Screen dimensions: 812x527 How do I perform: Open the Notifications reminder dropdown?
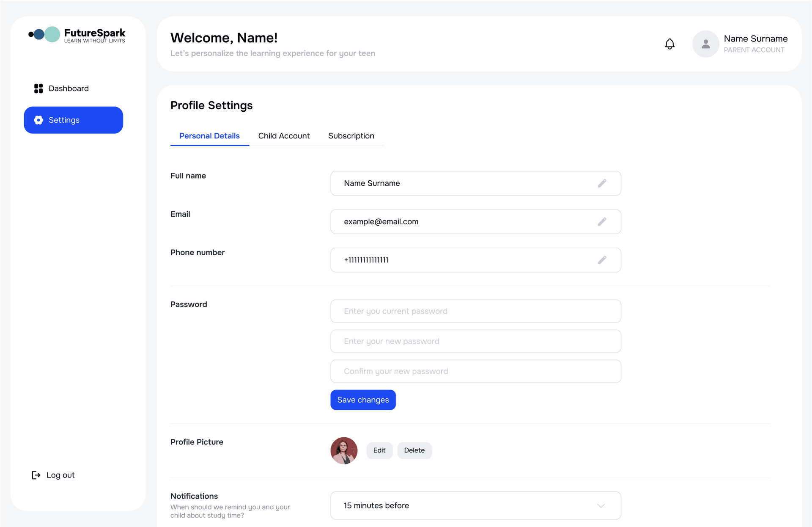(475, 505)
